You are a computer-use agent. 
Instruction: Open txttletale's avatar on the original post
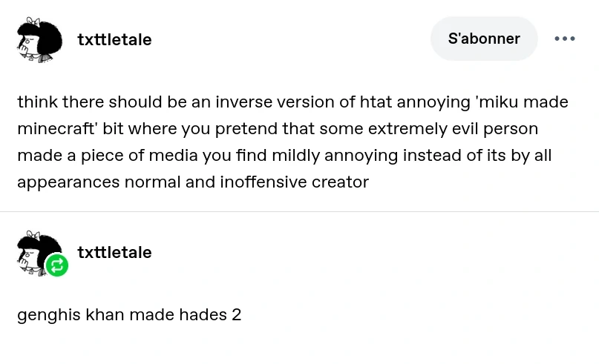point(39,39)
